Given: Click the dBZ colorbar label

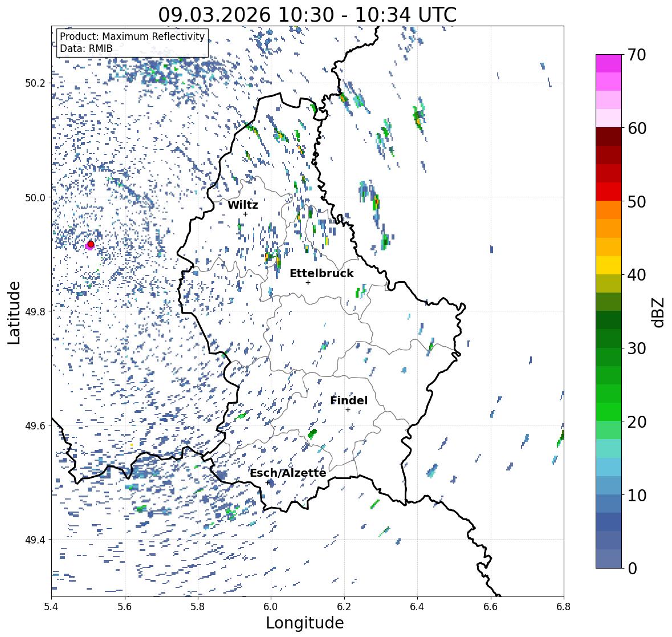Looking at the screenshot, I should click(x=658, y=313).
